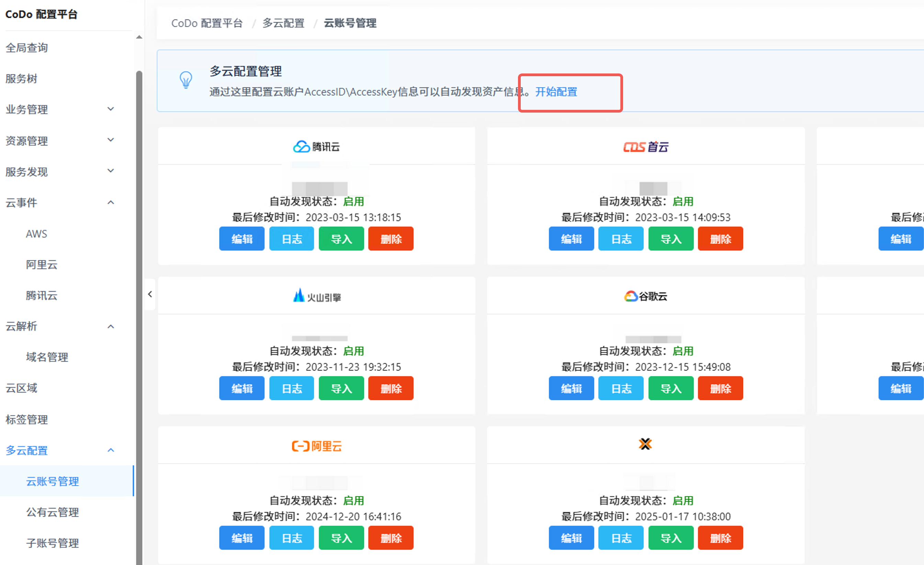This screenshot has height=565, width=924.
Task: Open 服务树 in the sidebar
Action: 21,79
